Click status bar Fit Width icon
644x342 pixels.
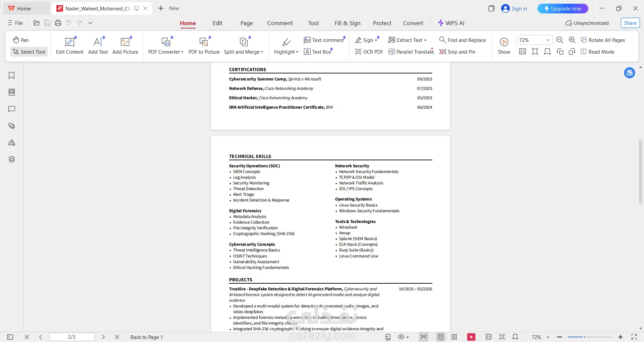(516, 337)
